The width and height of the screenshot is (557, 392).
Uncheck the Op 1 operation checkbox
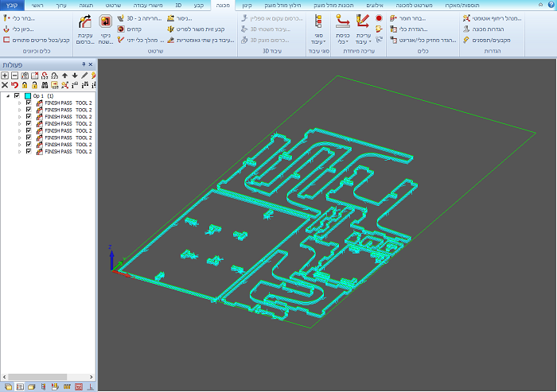(17, 95)
